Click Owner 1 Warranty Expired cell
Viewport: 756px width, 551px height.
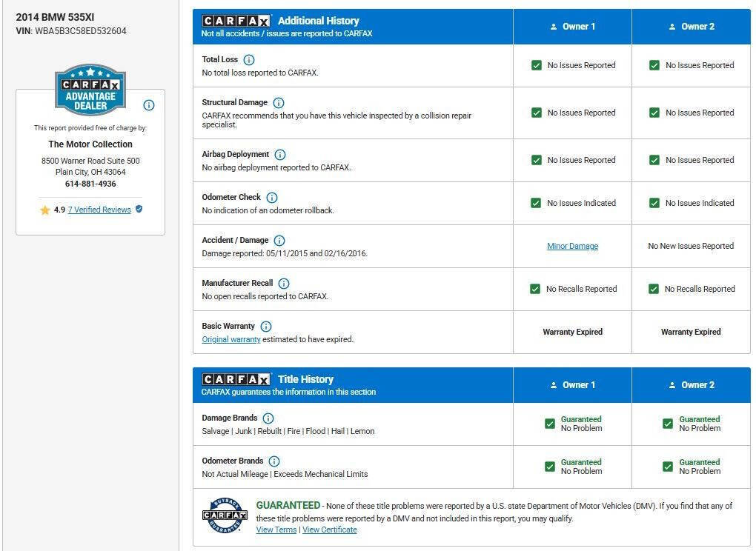[572, 332]
